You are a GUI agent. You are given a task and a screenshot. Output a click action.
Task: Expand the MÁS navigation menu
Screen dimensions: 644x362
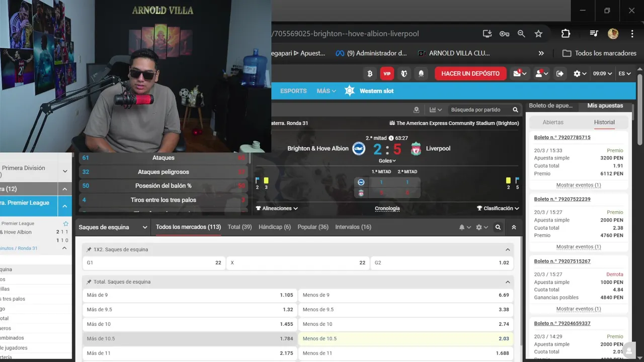tap(326, 91)
